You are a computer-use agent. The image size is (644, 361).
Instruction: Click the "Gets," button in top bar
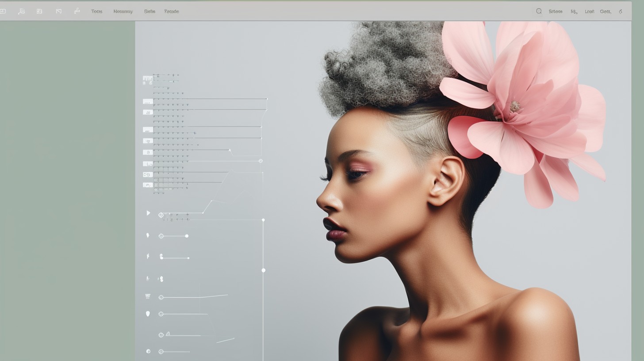[606, 12]
